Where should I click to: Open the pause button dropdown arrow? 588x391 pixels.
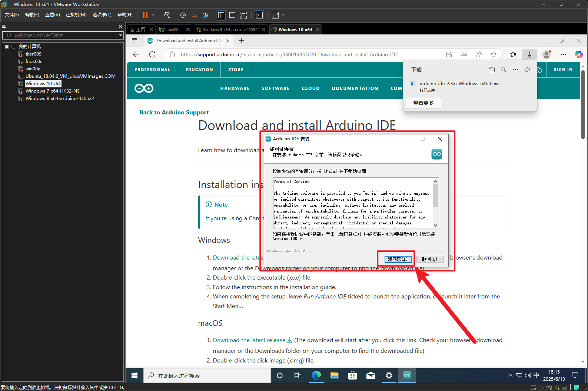(x=153, y=15)
